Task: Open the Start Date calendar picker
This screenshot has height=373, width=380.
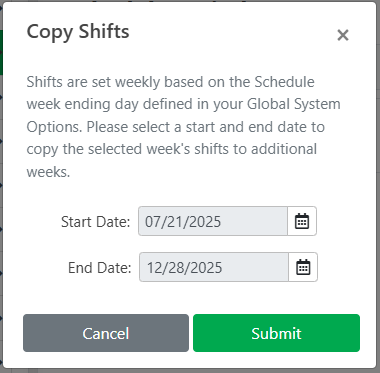Action: click(x=302, y=221)
